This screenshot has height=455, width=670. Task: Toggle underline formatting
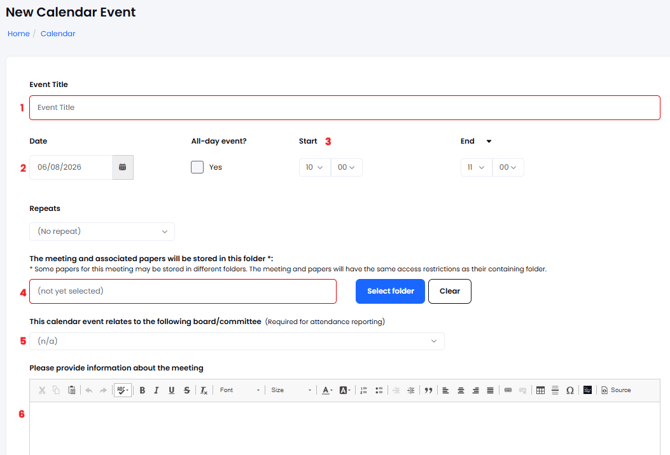[x=171, y=390]
